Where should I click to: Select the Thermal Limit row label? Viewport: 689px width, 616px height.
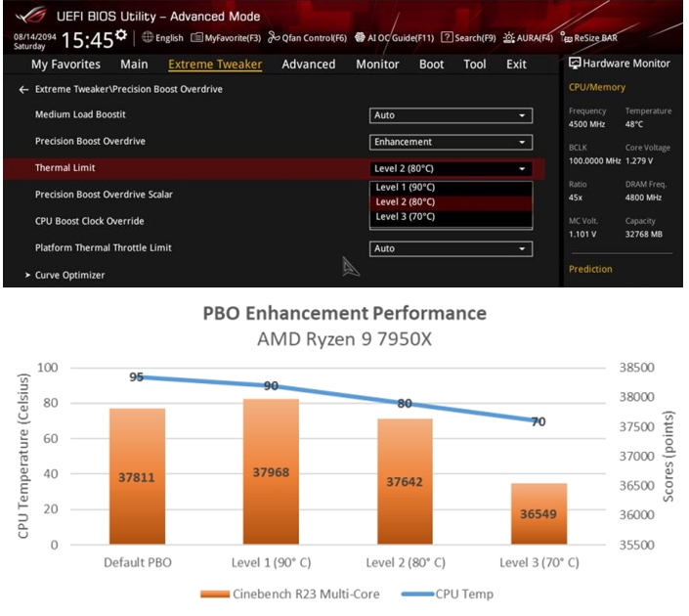point(65,168)
